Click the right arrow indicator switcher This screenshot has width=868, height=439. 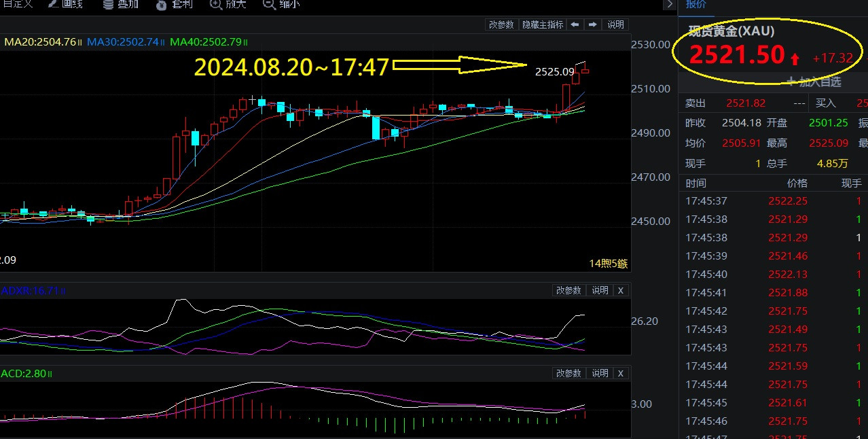click(x=592, y=24)
